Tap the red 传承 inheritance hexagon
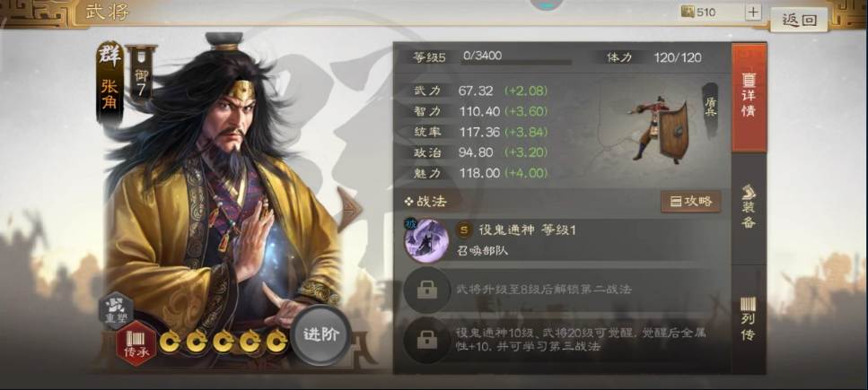 click(x=136, y=343)
